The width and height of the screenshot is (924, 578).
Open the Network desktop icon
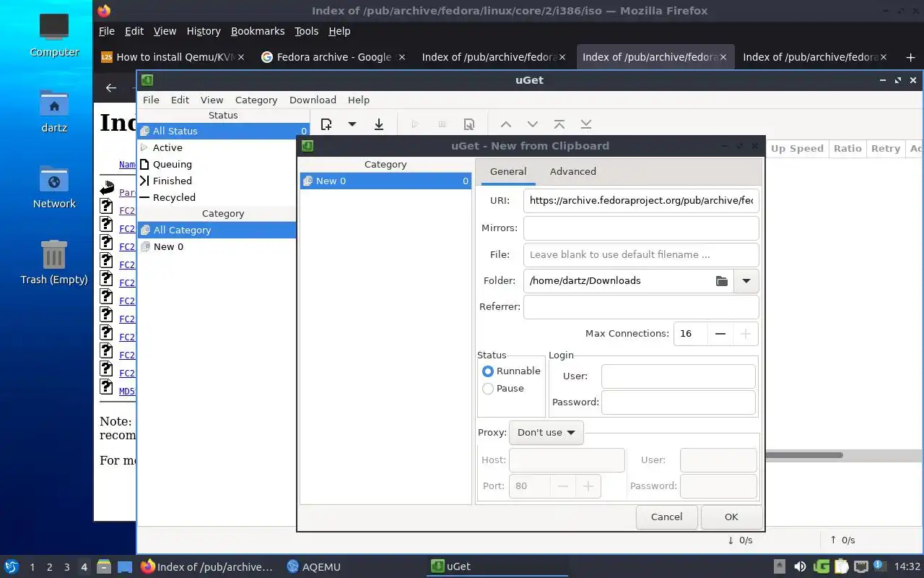54,186
